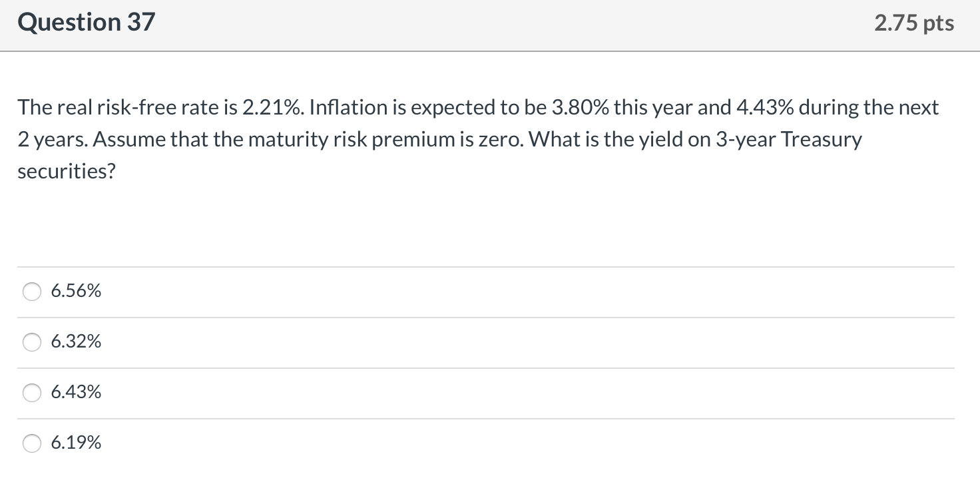
Task: Click the "2.75 pts" points label
Action: pyautogui.click(x=914, y=23)
